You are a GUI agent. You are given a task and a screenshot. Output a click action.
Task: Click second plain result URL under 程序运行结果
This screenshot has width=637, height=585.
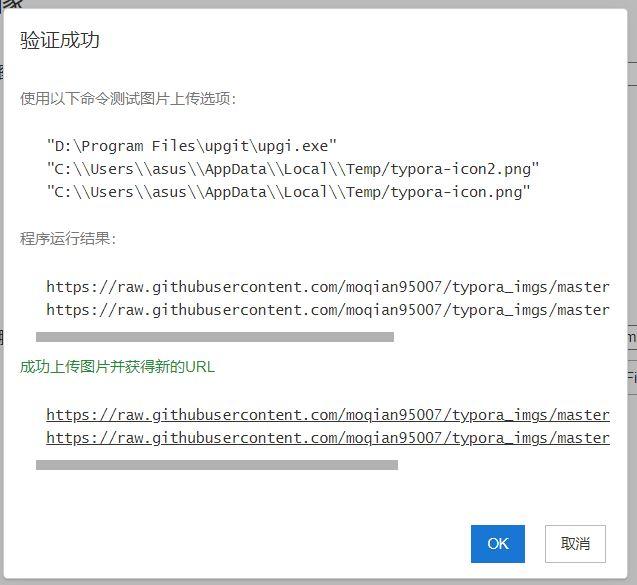pos(328,310)
